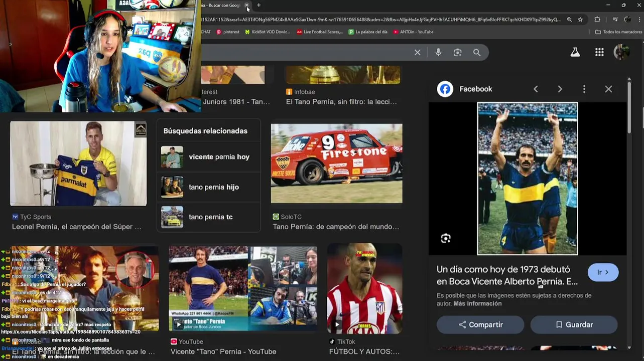Go to next image in preview panel
Viewport: 644px width, 361px height.
point(560,89)
